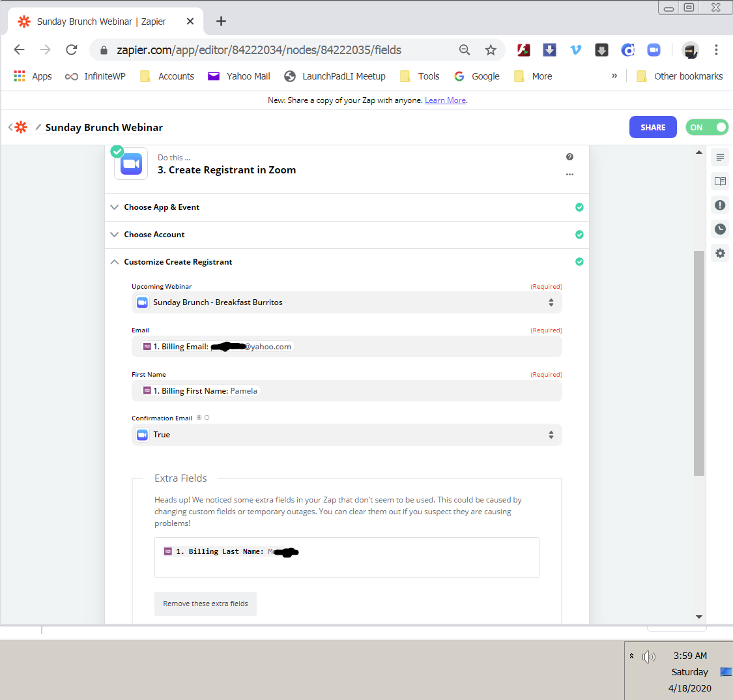Click the green check on Choose Account row
This screenshot has height=700, width=733.
coord(579,235)
